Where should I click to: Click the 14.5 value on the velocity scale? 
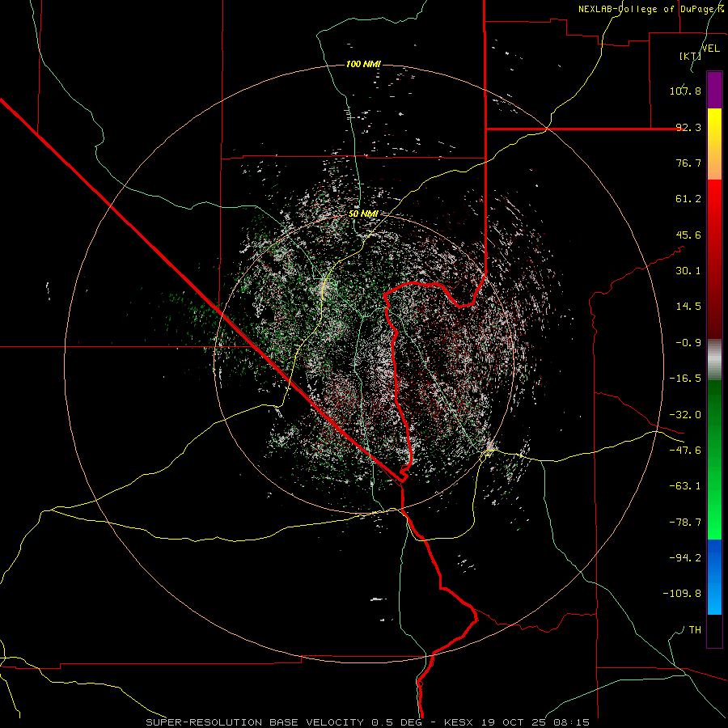(688, 307)
